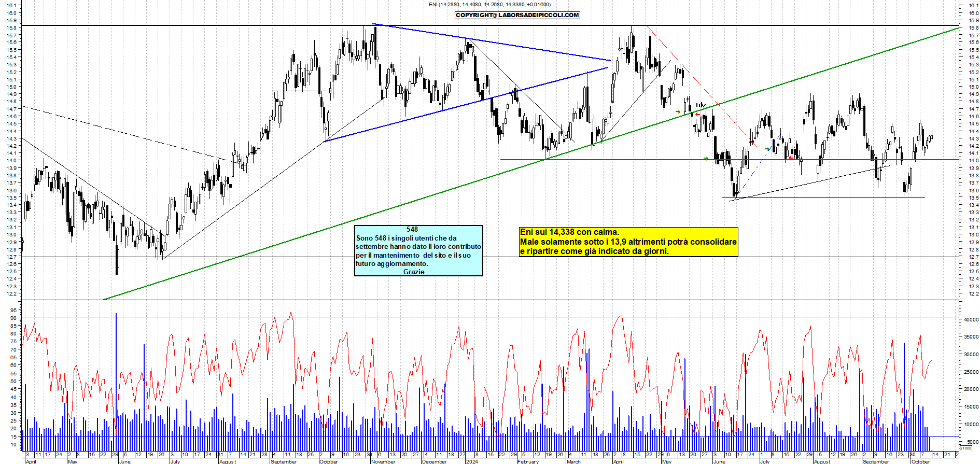Image resolution: width=980 pixels, height=464 pixels.
Task: Click the tallest blue volume spike near June 2023
Action: click(116, 382)
